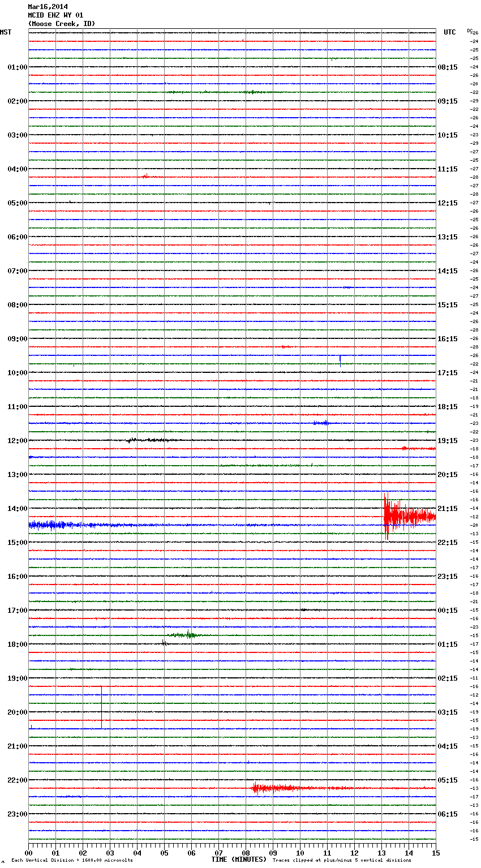The height and width of the screenshot is (868, 481).
Task: Select the 06:15 UTC time label
Action: point(448,814)
